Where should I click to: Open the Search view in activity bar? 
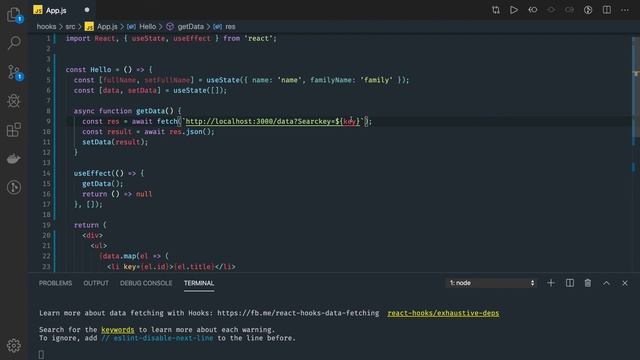14,42
